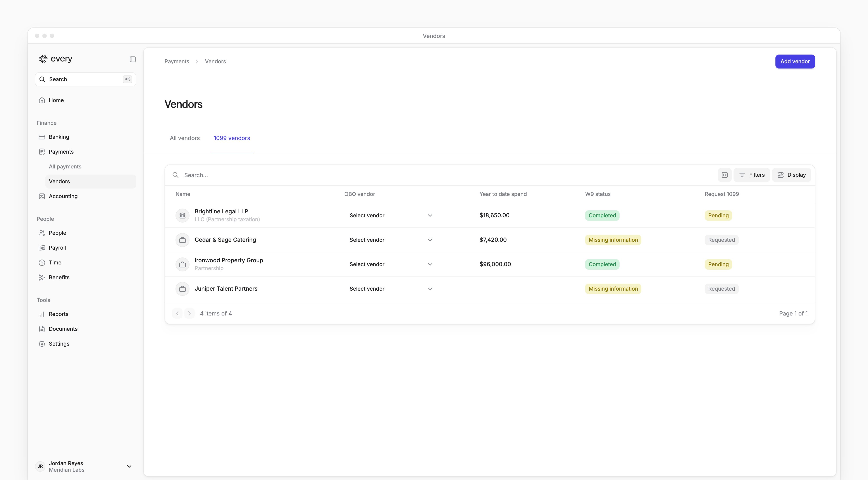Image resolution: width=868 pixels, height=480 pixels.
Task: Go to Payments breadcrumb link
Action: [x=177, y=61]
